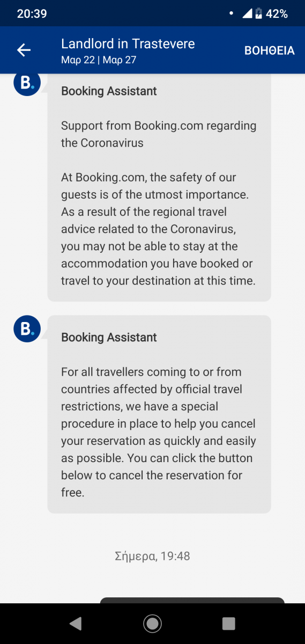
Task: Tap the second Booking.com avatar icon
Action: [x=27, y=329]
